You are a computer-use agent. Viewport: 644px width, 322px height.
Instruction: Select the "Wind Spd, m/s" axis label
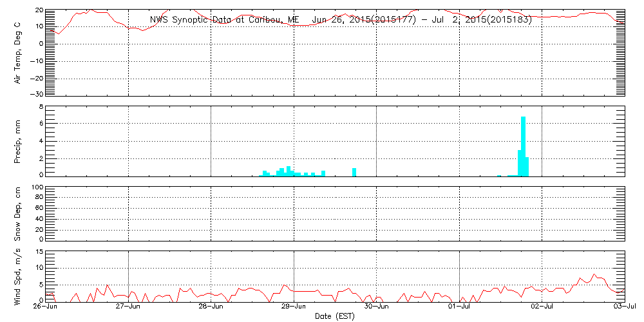pyautogui.click(x=18, y=277)
